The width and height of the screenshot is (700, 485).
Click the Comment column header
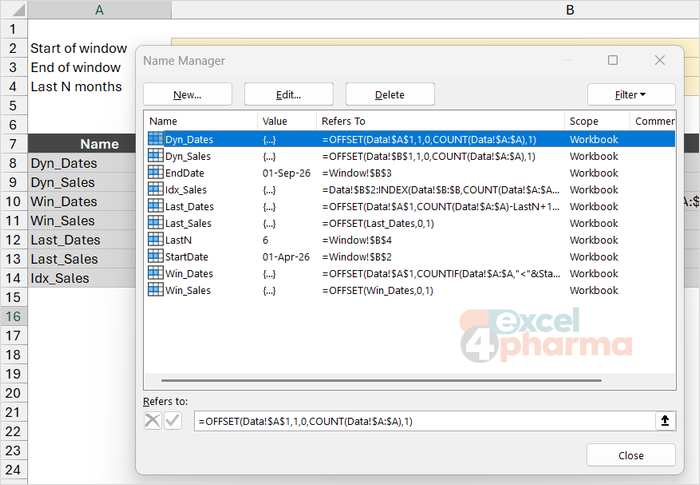[653, 121]
